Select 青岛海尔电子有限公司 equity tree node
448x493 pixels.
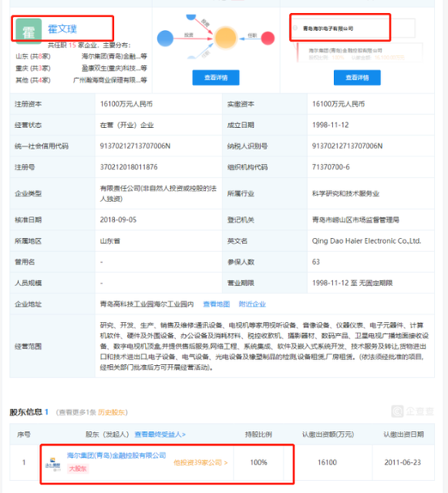click(x=328, y=29)
